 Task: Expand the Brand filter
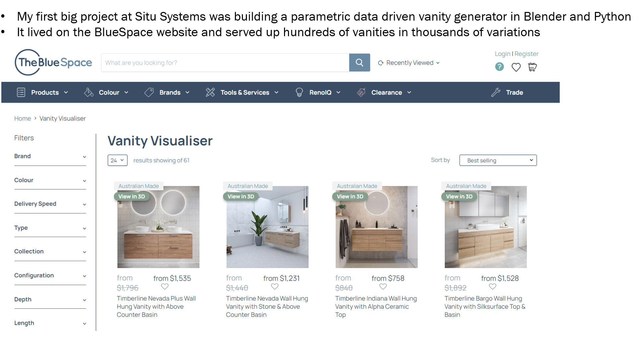pos(50,156)
